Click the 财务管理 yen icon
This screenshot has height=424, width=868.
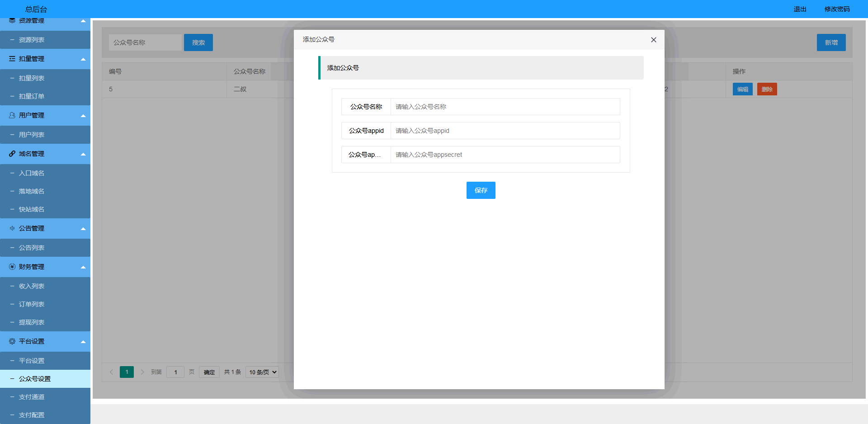(x=12, y=267)
